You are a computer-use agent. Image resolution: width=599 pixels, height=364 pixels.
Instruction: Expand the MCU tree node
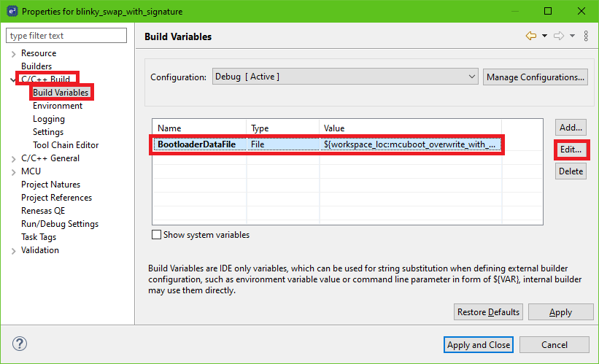pyautogui.click(x=13, y=171)
